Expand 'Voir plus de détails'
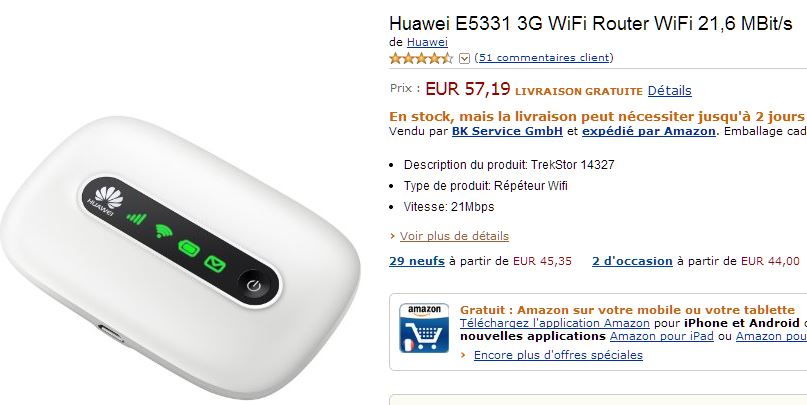Screen dimensions: 807x405 tap(454, 236)
